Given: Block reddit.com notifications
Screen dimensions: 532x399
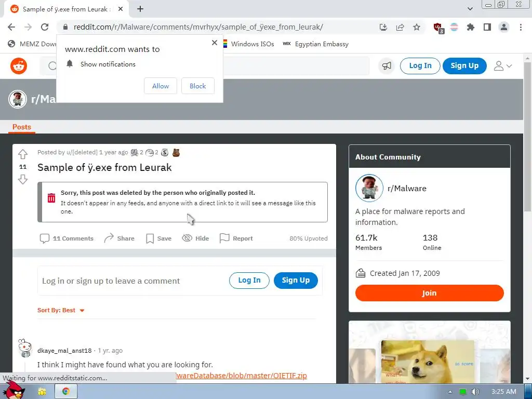Looking at the screenshot, I should pyautogui.click(x=198, y=86).
